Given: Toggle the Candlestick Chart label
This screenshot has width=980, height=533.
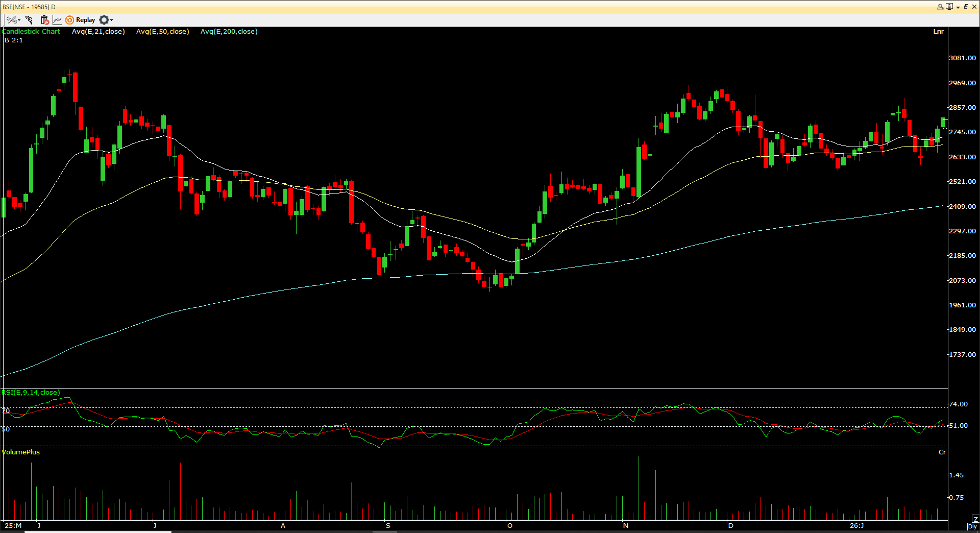Looking at the screenshot, I should [31, 31].
